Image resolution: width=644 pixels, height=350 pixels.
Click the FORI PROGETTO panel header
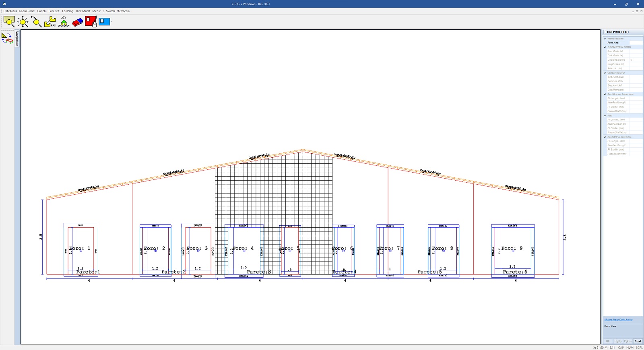pyautogui.click(x=622, y=32)
